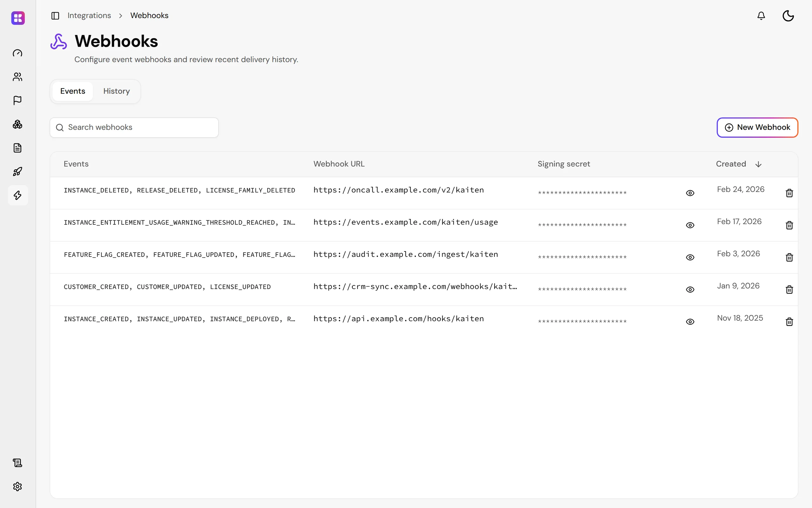Toggle the sidebar panel icon

tap(56, 16)
